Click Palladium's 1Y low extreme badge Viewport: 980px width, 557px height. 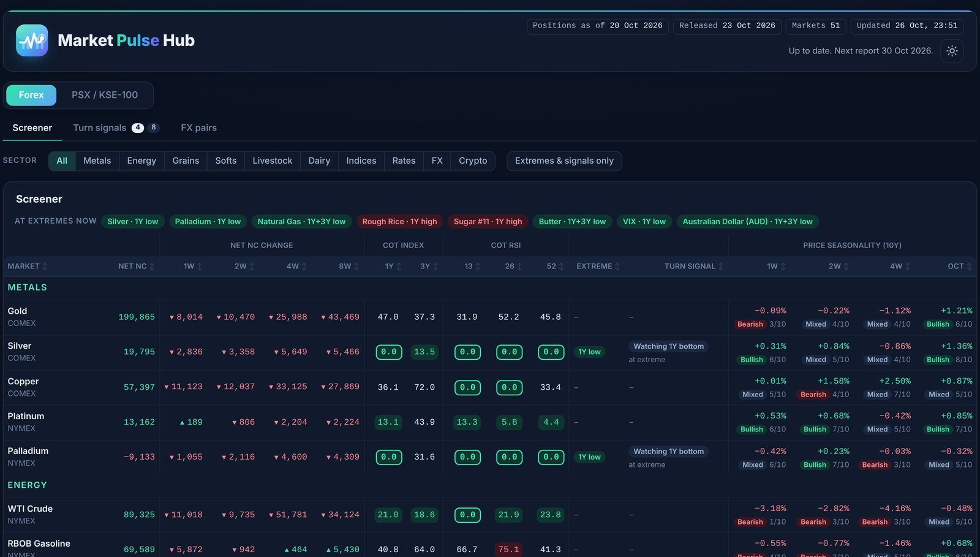pyautogui.click(x=589, y=457)
